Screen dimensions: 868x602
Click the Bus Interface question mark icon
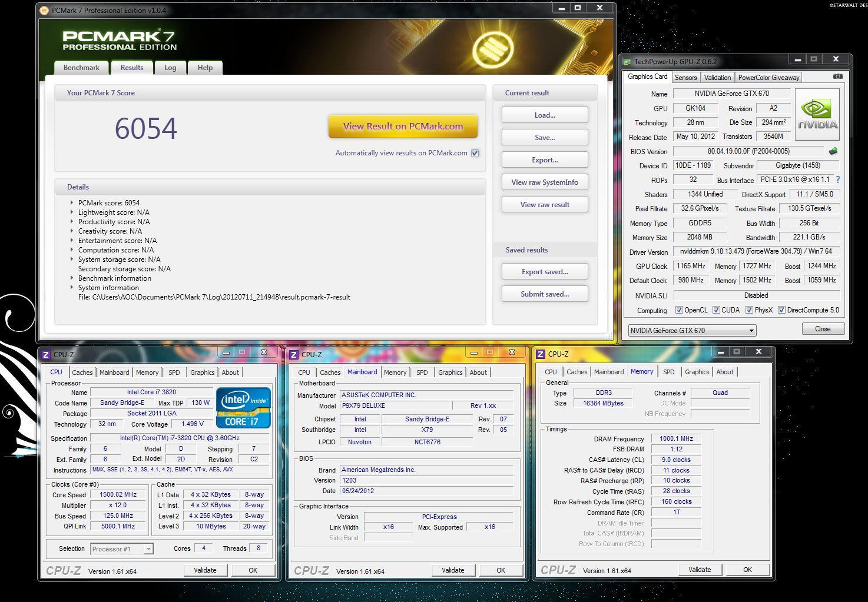[x=838, y=179]
